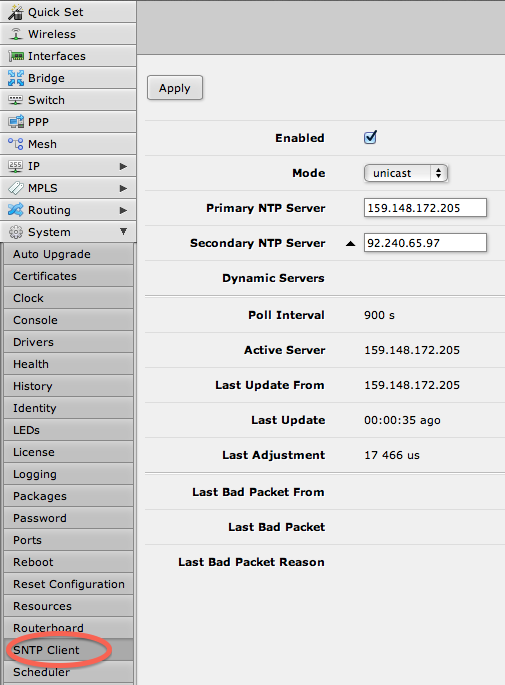Select the SNTP Client item
This screenshot has height=685, width=505.
pyautogui.click(x=68, y=650)
